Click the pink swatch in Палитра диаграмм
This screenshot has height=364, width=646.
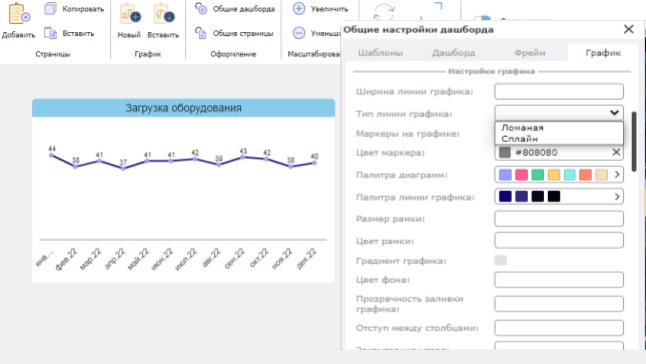[x=521, y=175]
